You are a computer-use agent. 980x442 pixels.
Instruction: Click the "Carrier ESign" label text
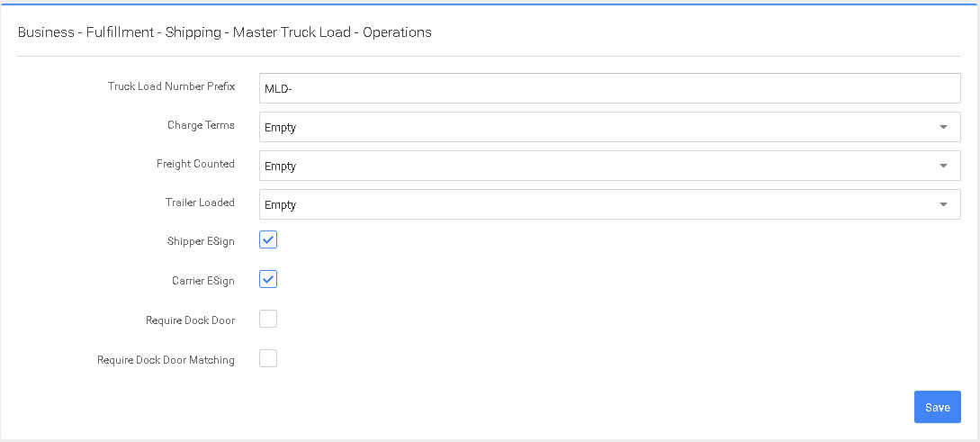pyautogui.click(x=203, y=281)
